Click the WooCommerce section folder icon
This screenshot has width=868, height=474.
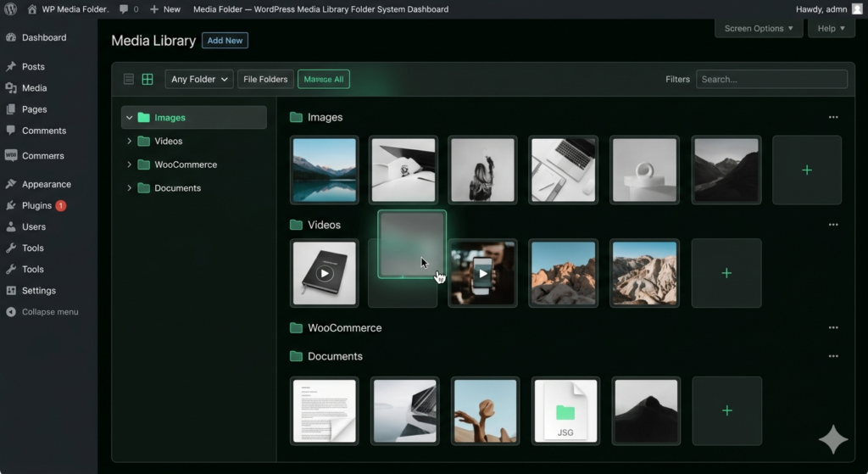296,328
